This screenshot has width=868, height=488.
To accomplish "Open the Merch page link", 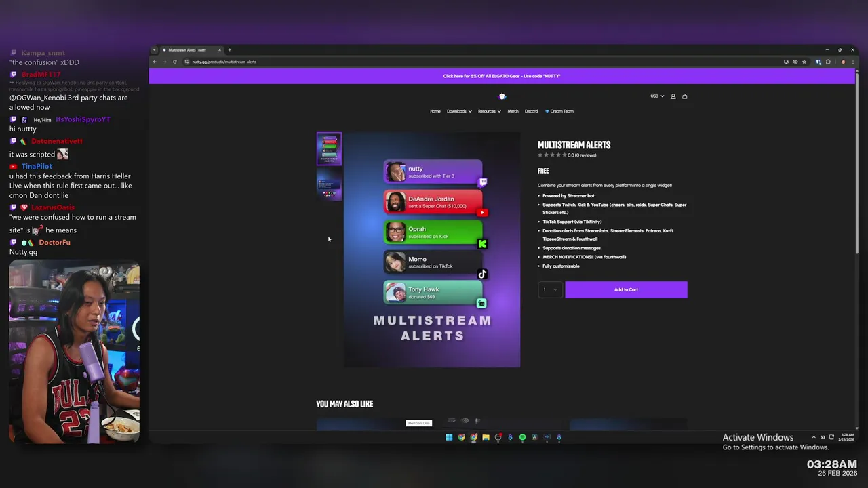I will [x=513, y=111].
